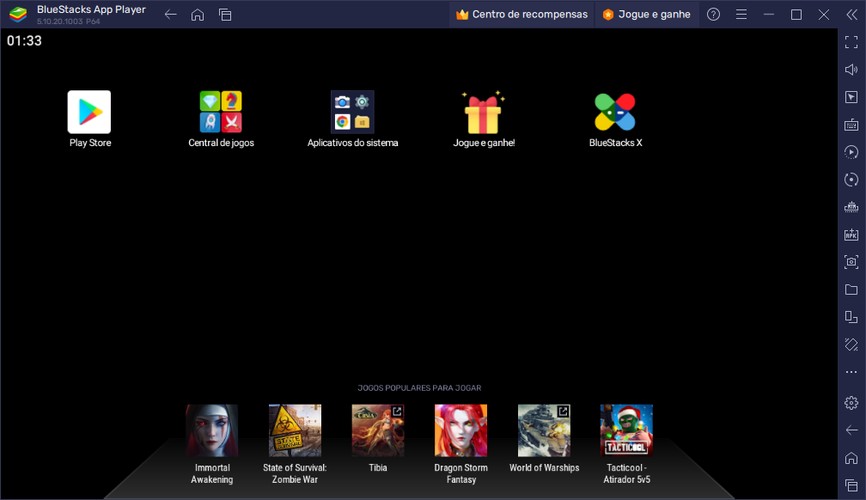Go to home via top bar house icon
The height and width of the screenshot is (500, 866).
(x=198, y=15)
